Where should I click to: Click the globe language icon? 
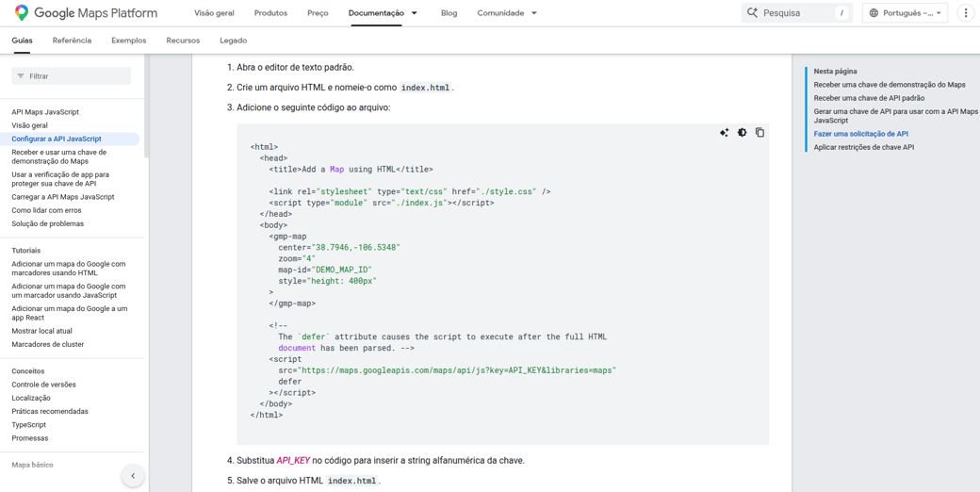pos(874,12)
